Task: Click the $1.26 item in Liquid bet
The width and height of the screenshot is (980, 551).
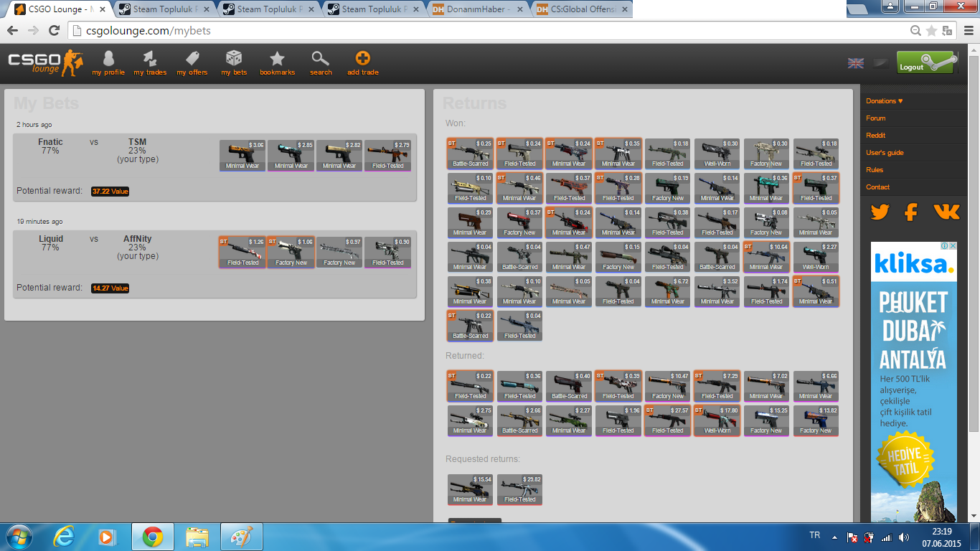Action: point(242,252)
